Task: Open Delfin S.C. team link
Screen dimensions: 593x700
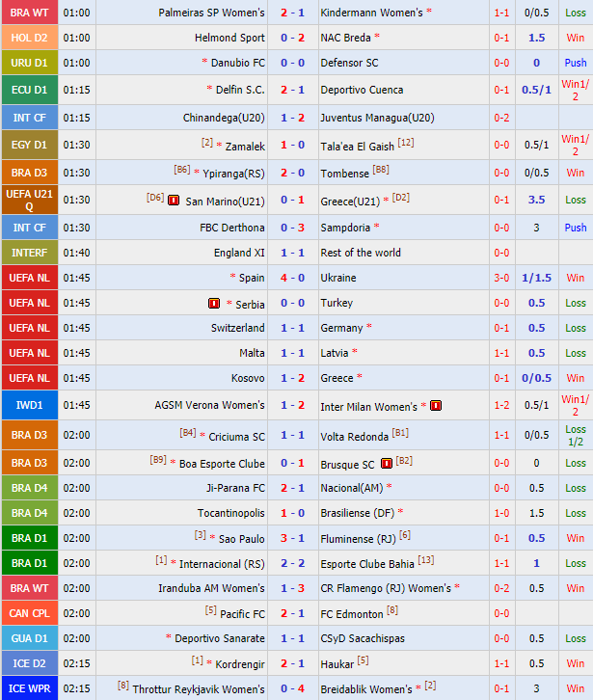Action: (240, 91)
